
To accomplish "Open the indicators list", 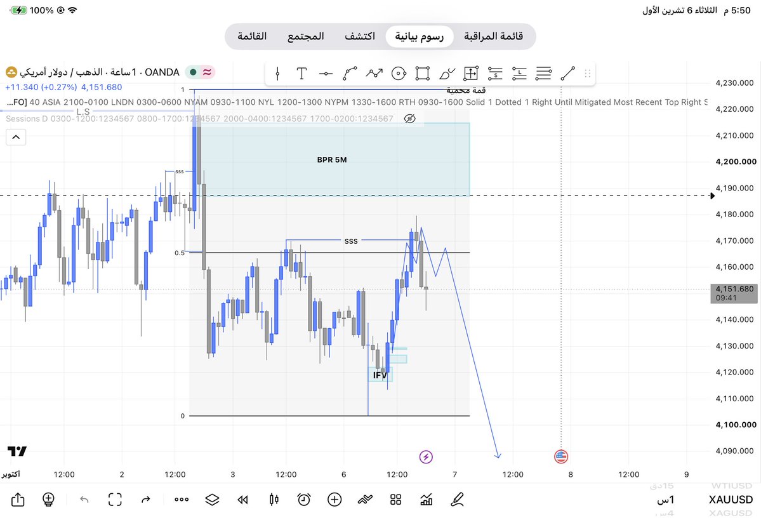I will [365, 500].
